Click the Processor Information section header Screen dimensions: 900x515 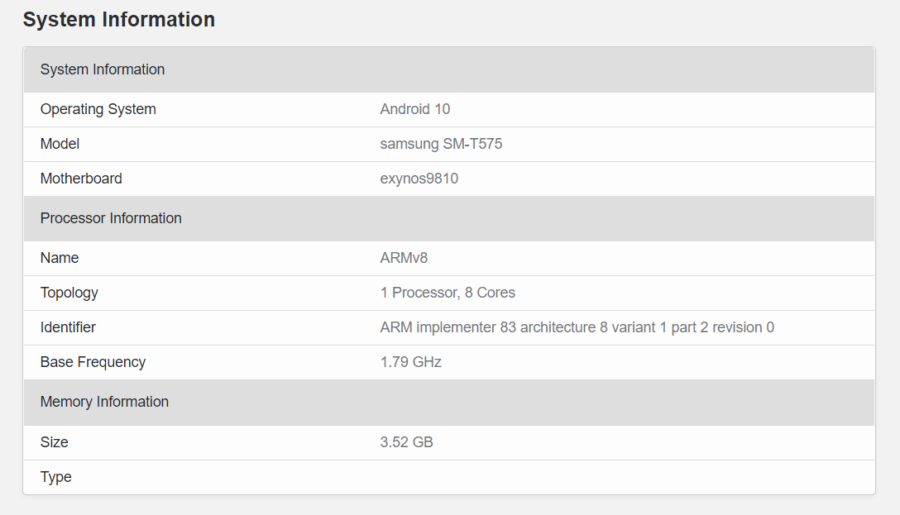coord(111,218)
